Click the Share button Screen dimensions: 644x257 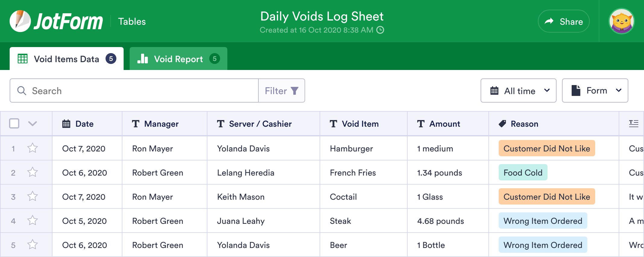click(x=563, y=21)
